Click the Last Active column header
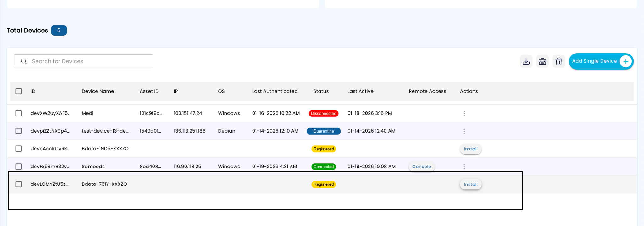 [x=360, y=91]
